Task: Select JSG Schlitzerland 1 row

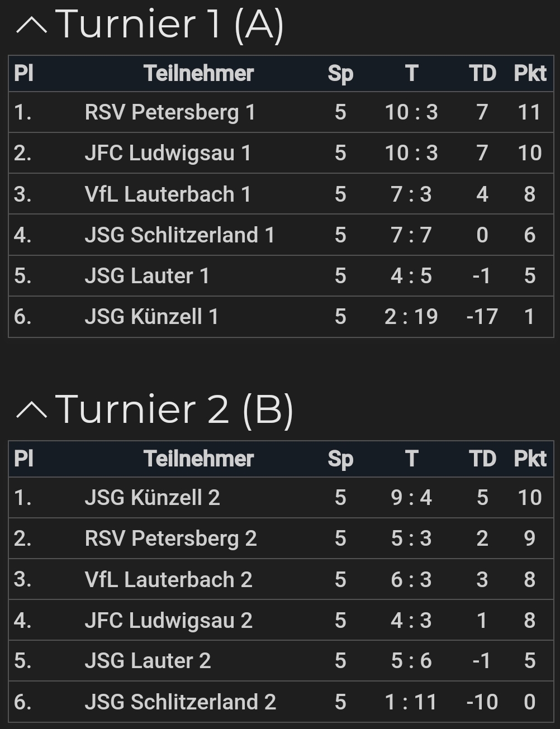Action: point(281,235)
